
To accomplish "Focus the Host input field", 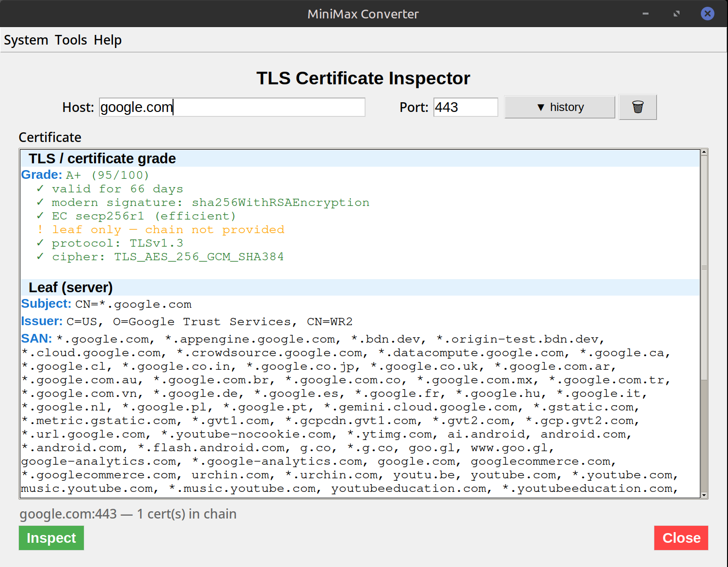I will click(x=232, y=107).
